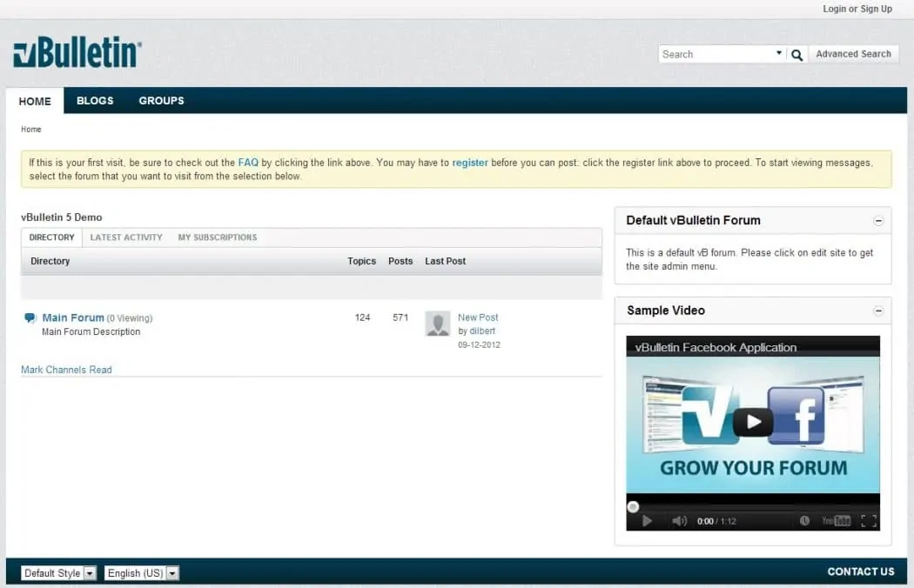914x588 pixels.
Task: Click the Topics column header
Action: tap(361, 261)
